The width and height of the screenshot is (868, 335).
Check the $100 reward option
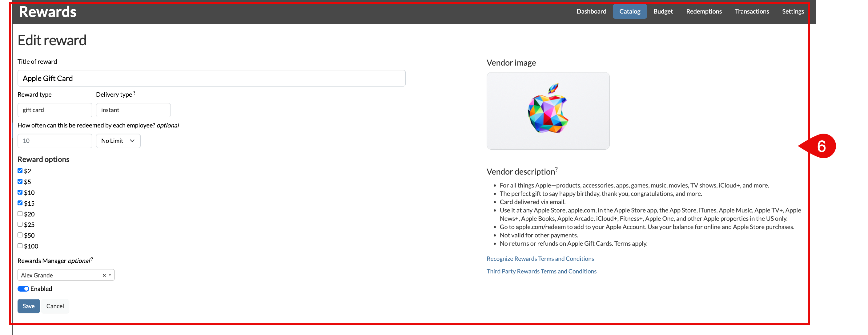tap(20, 246)
